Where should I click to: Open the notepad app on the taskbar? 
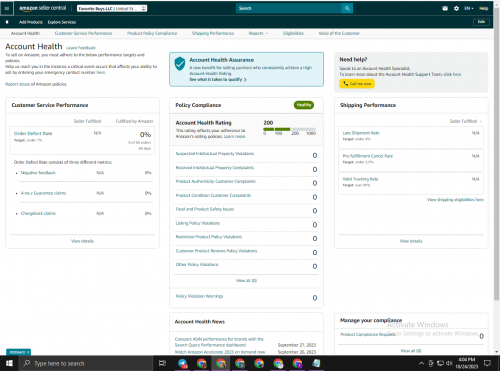point(316,363)
